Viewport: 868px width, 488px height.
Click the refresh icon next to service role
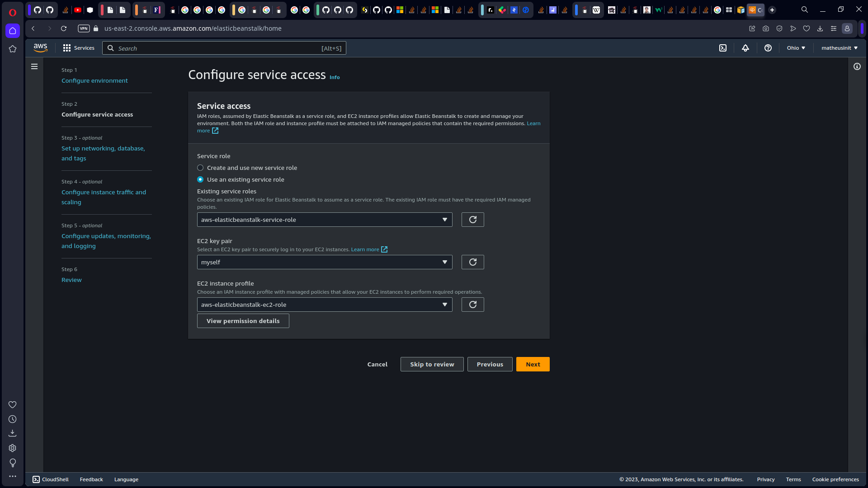coord(472,219)
